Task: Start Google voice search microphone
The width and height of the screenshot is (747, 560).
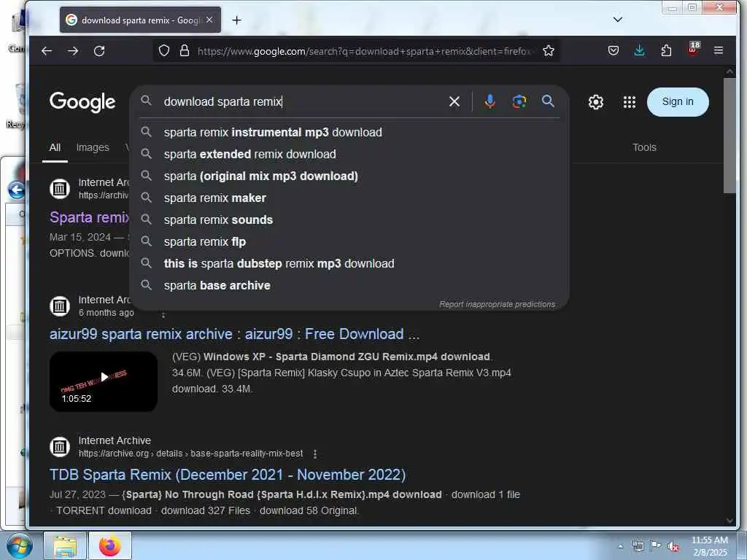Action: pos(489,101)
